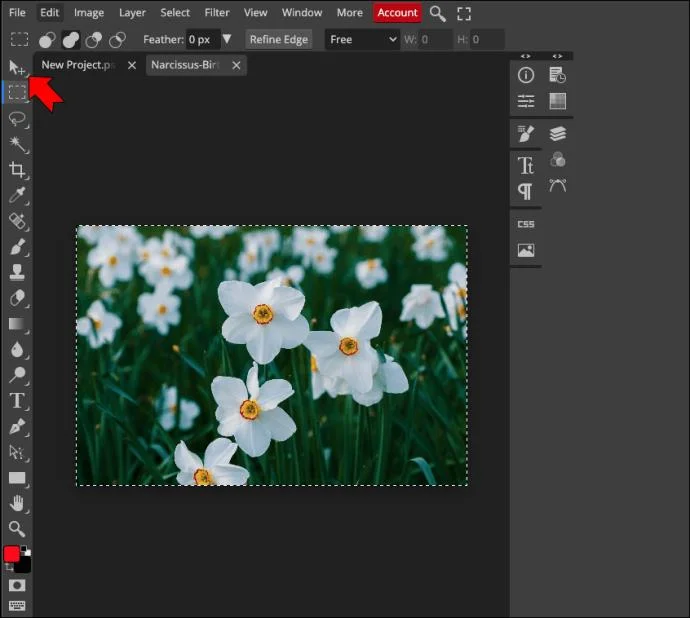Screen dimensions: 690x618
Task: Select the Dodge tool
Action: pos(17,375)
